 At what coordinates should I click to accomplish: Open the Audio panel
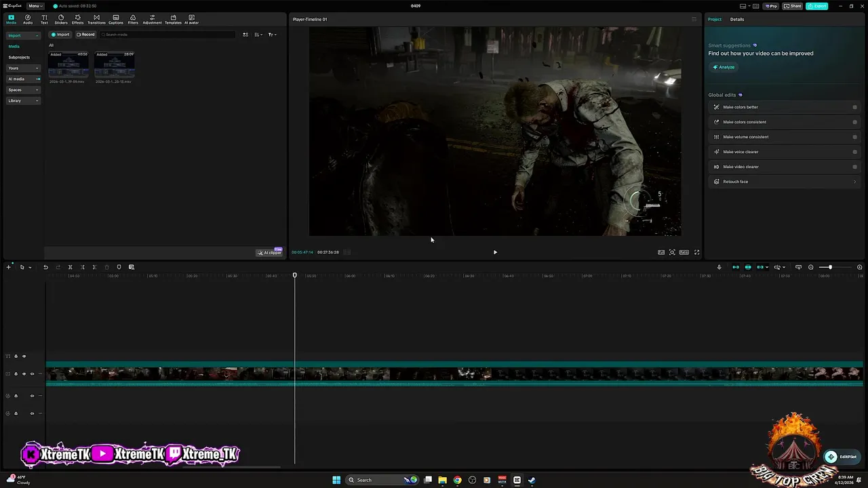click(28, 19)
